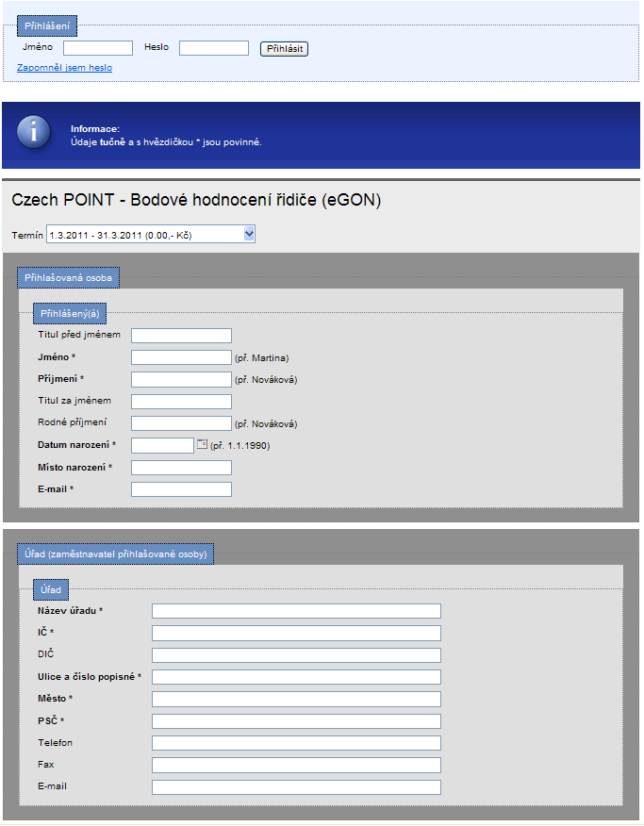
Task: Click the Přihlášený(á) group label
Action: [x=70, y=313]
